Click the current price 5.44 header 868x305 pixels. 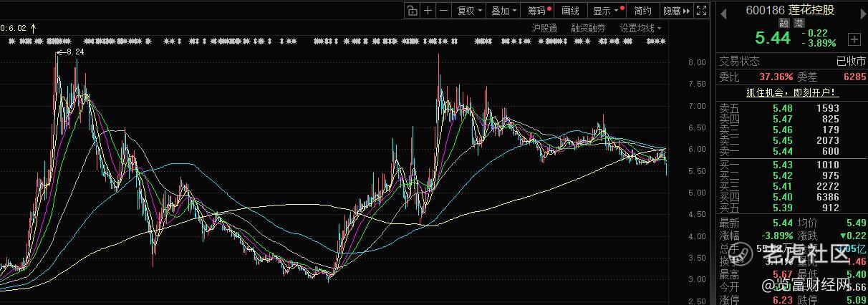pos(772,39)
